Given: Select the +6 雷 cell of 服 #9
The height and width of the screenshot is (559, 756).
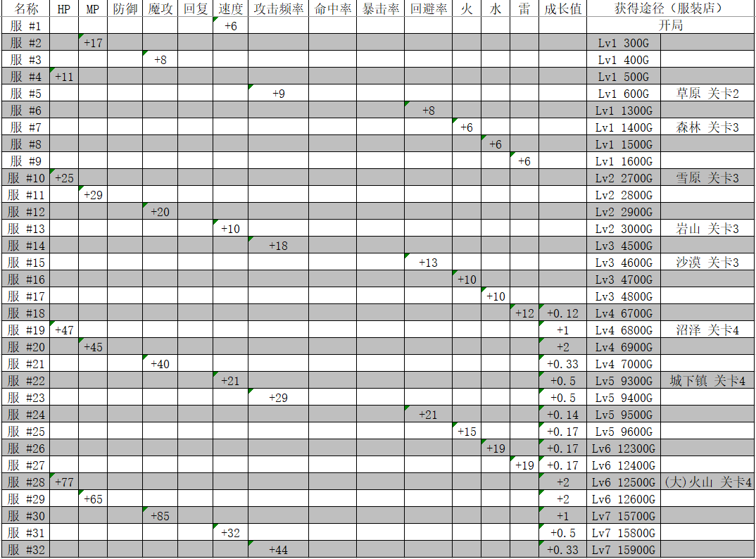Looking at the screenshot, I should pos(524,161).
